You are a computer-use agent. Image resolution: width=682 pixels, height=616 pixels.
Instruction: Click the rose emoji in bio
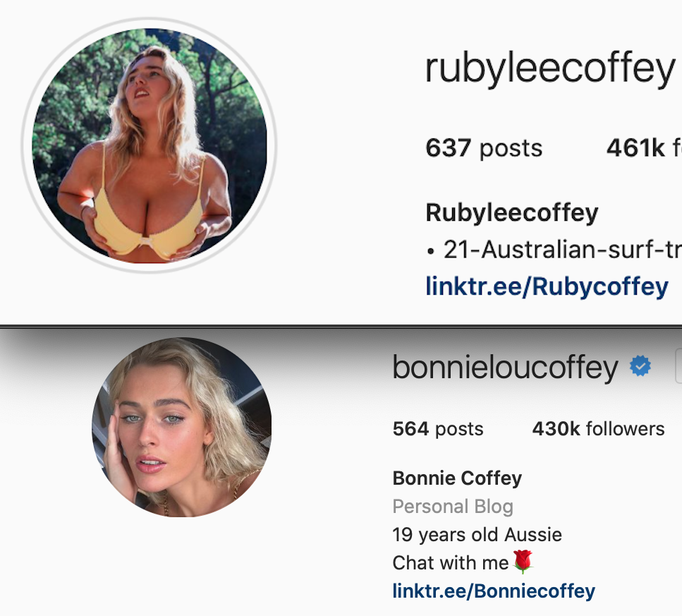523,562
